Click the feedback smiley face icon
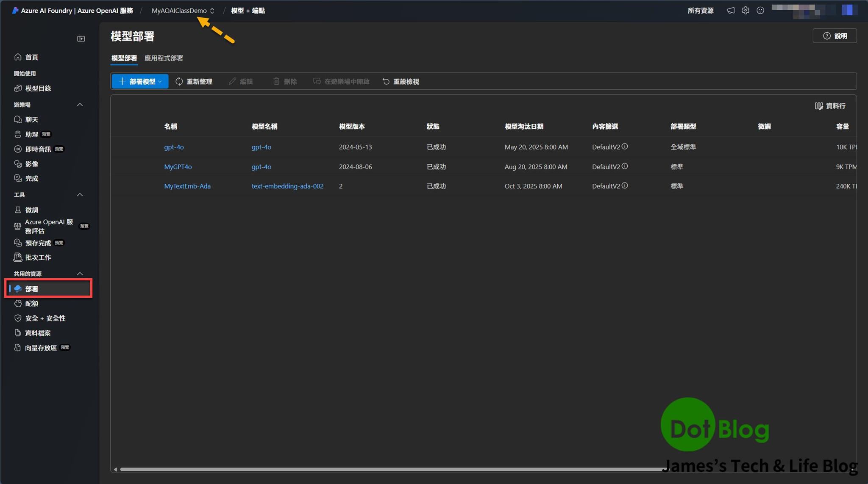The width and height of the screenshot is (868, 484). pyautogui.click(x=760, y=11)
